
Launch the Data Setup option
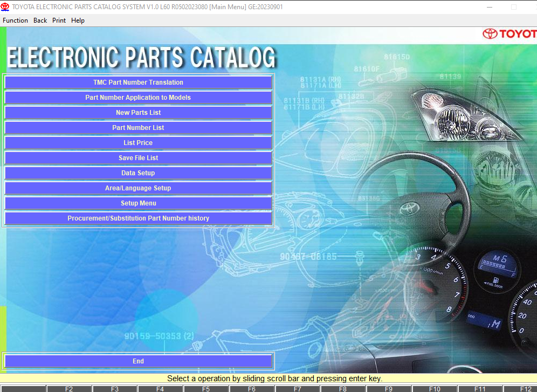[138, 173]
